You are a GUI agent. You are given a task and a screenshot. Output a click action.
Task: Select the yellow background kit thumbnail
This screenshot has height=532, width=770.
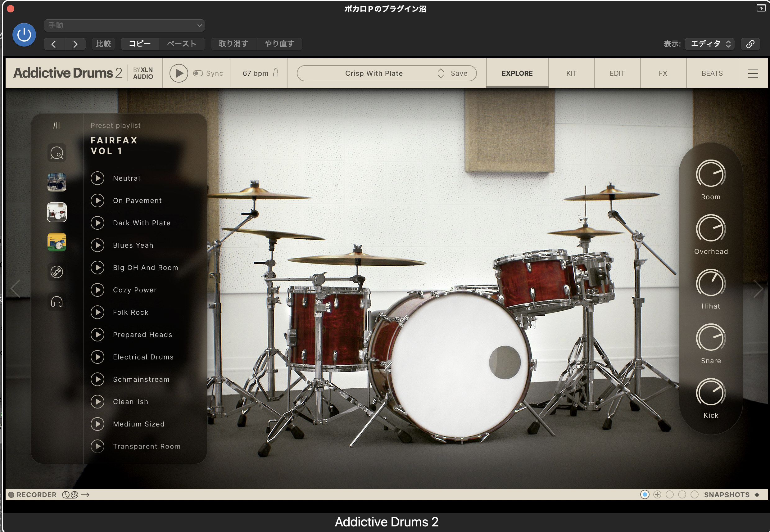[57, 242]
